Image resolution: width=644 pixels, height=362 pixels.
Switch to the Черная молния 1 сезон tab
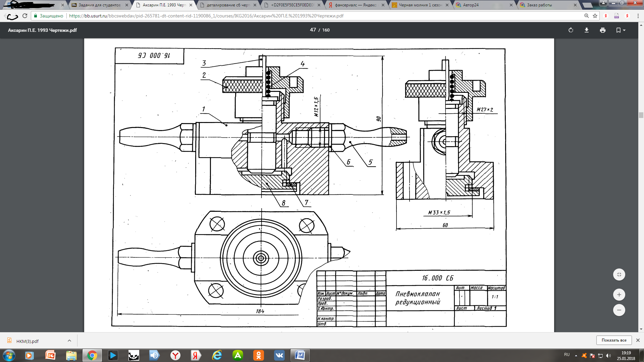pos(420,5)
